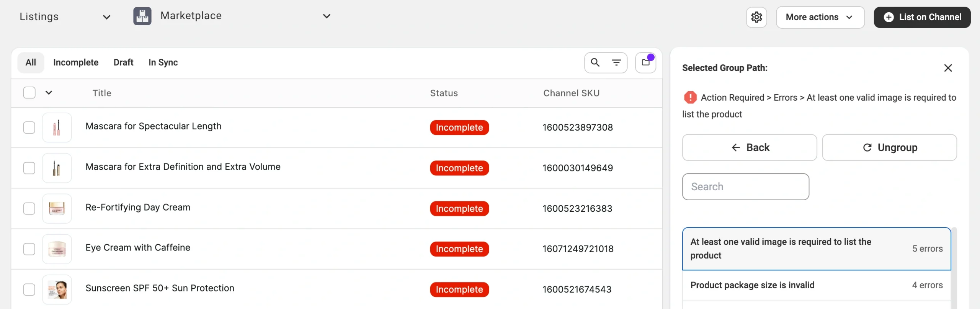Open the Re-Fortifying Day Cream thumbnail
Screen dimensions: 980x309
pyautogui.click(x=57, y=209)
